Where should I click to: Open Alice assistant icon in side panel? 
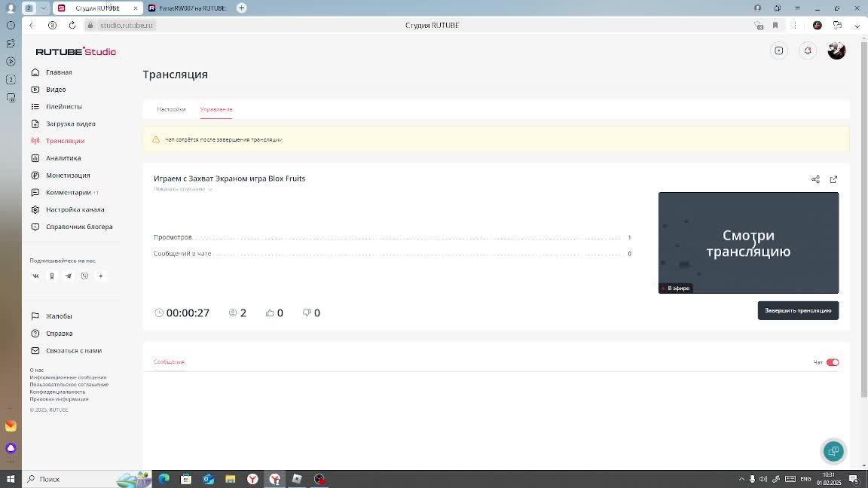(x=11, y=448)
